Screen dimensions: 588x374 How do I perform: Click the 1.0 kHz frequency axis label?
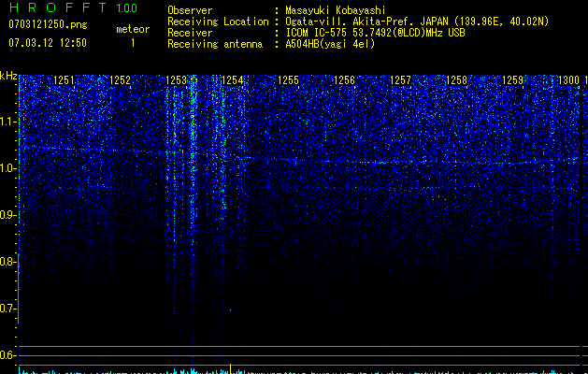[7, 168]
